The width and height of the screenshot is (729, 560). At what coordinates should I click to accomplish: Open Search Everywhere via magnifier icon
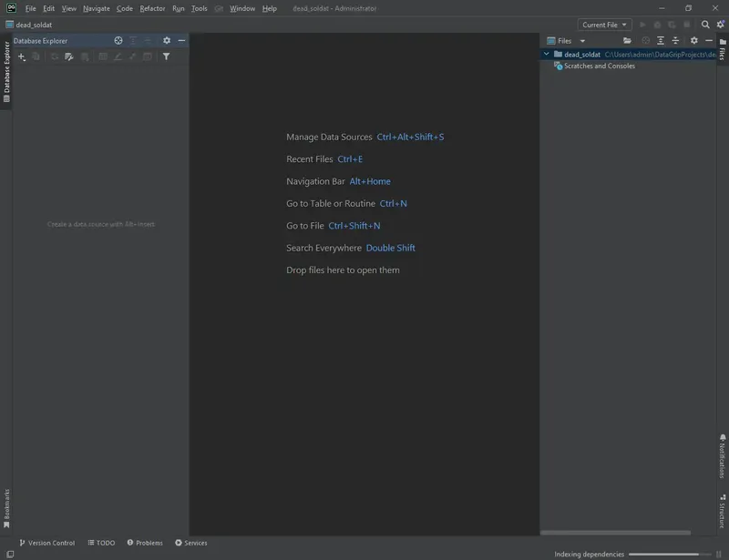[x=704, y=25]
